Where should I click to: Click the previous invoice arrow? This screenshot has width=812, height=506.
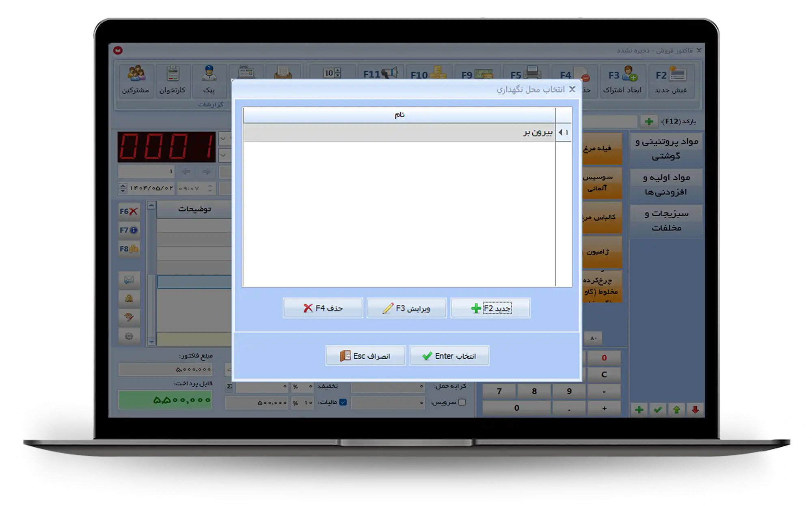pos(186,172)
